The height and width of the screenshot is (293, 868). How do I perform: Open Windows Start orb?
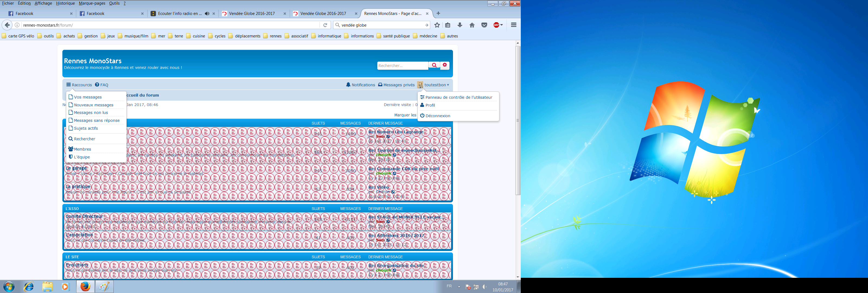click(9, 286)
